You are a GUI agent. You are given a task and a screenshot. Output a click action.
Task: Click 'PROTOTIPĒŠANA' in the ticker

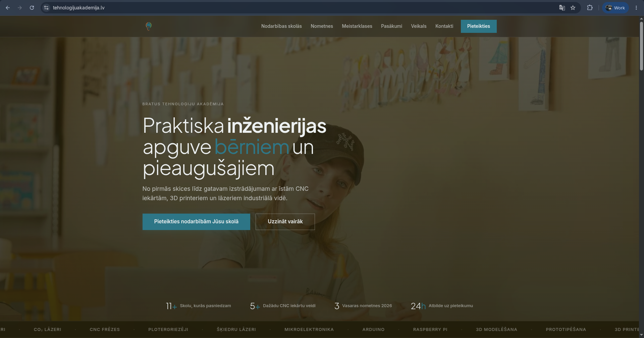click(x=566, y=330)
